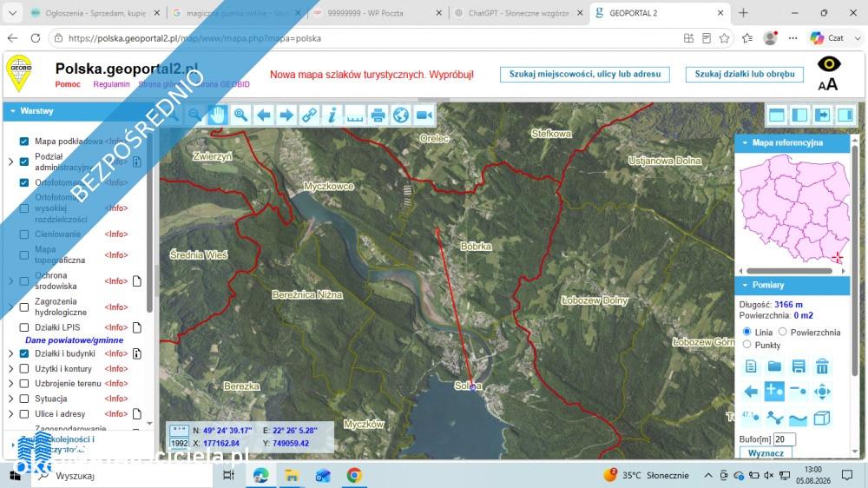
Task: Delete measurement with trash icon
Action: (822, 366)
